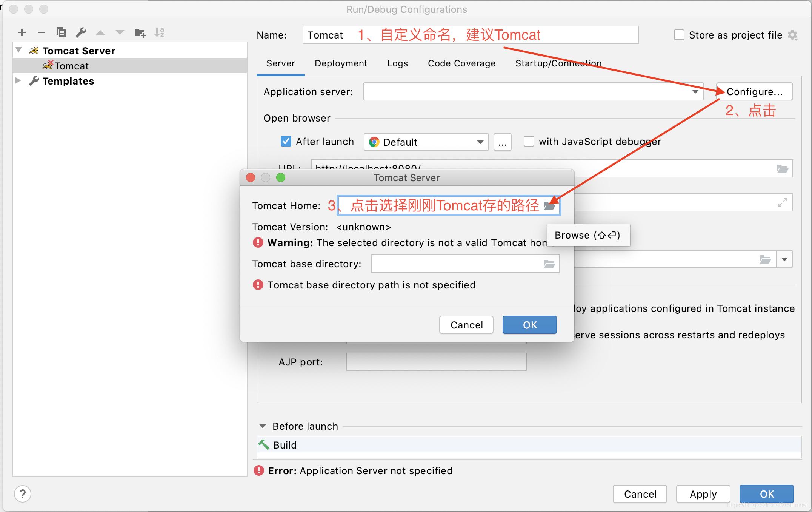
Task: Switch to Deployment tab
Action: (341, 63)
